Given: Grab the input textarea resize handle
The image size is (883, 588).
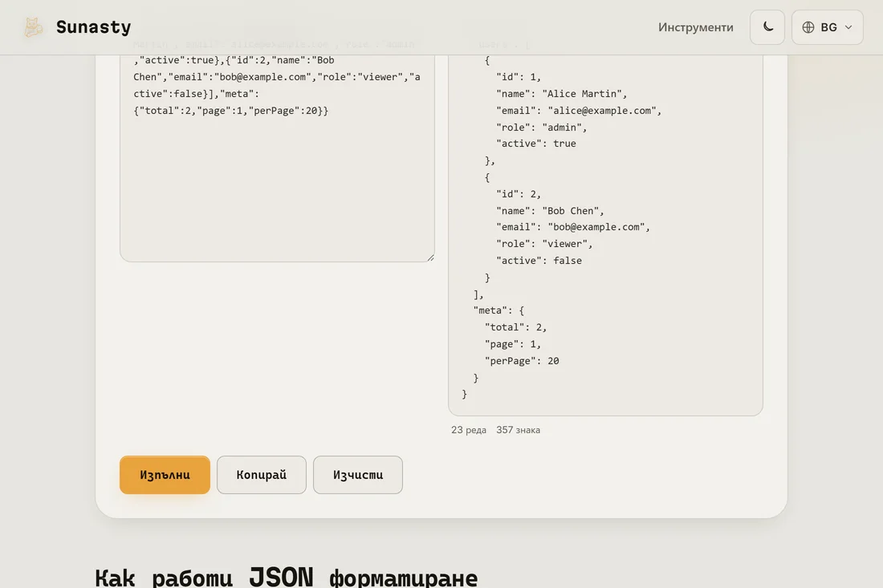Looking at the screenshot, I should pyautogui.click(x=431, y=258).
